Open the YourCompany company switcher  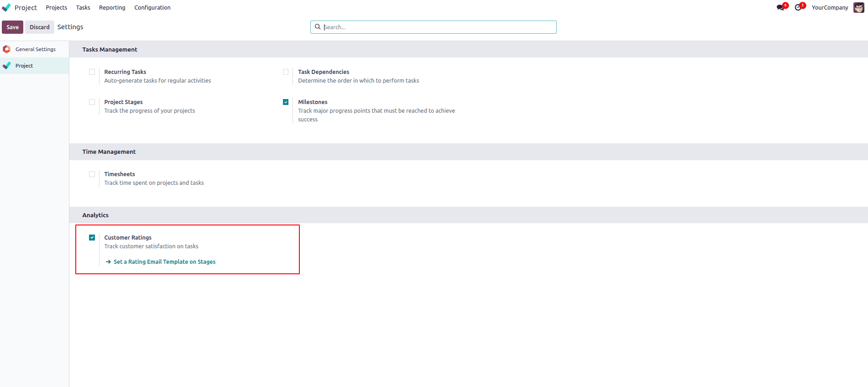pyautogui.click(x=830, y=7)
